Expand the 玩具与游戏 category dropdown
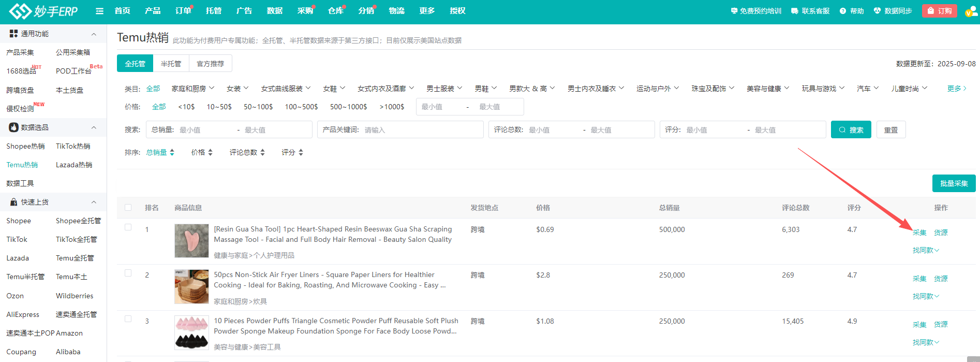Screen dimensions: 980x362 pyautogui.click(x=823, y=89)
